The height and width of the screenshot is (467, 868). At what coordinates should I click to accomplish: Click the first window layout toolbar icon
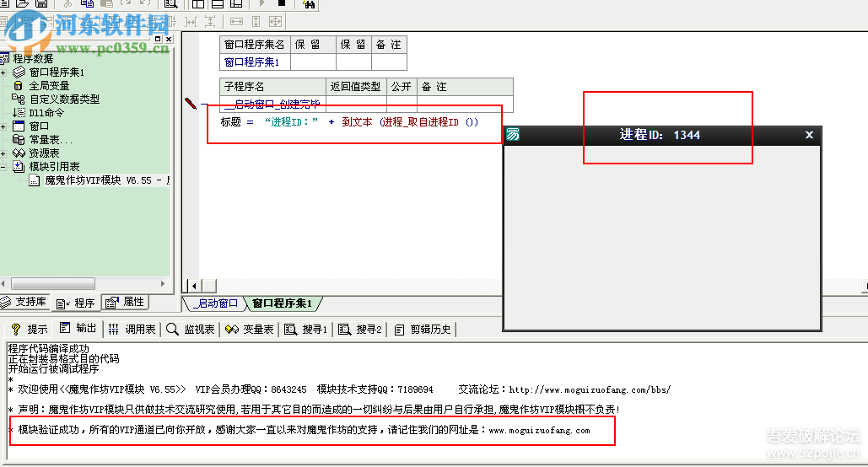pyautogui.click(x=197, y=4)
